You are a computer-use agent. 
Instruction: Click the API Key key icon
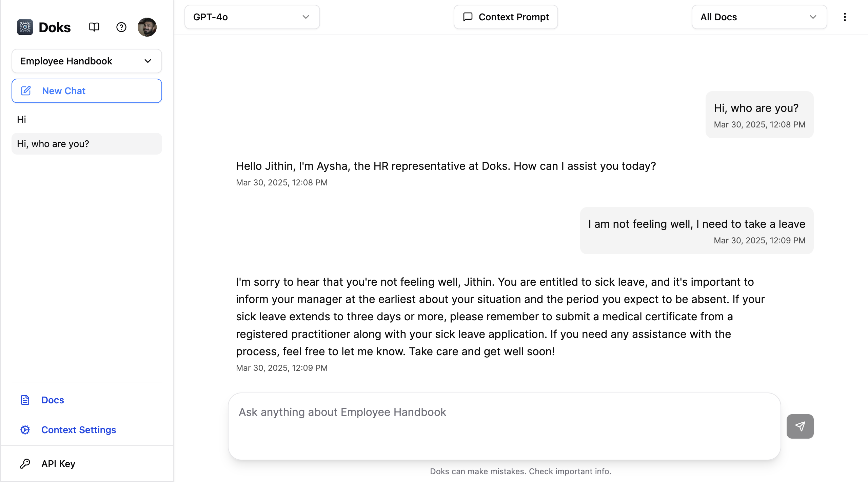pos(25,464)
